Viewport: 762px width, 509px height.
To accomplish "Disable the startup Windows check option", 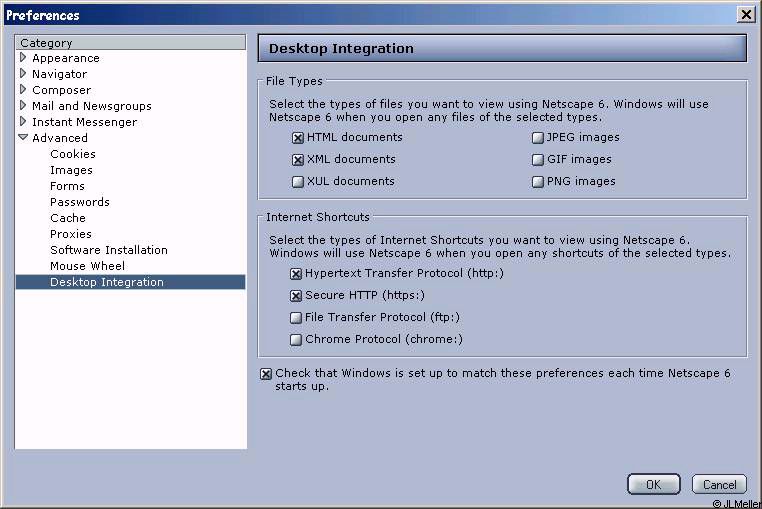I will coord(266,374).
